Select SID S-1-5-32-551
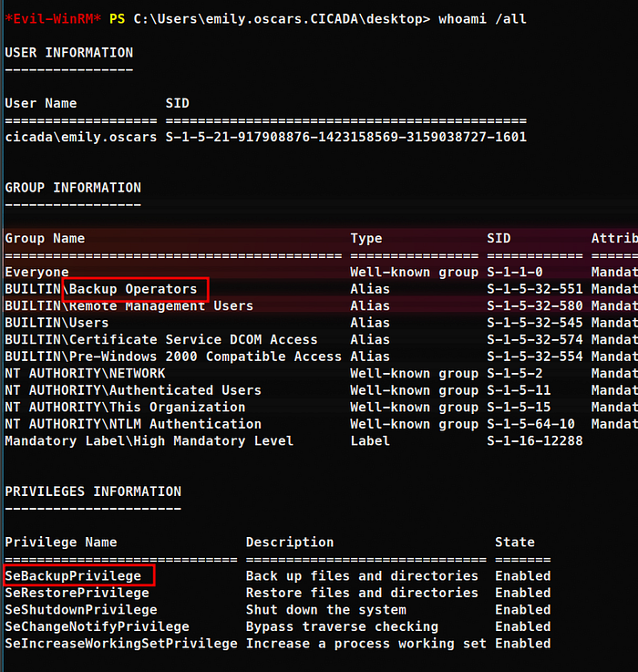638x672 pixels. (535, 289)
